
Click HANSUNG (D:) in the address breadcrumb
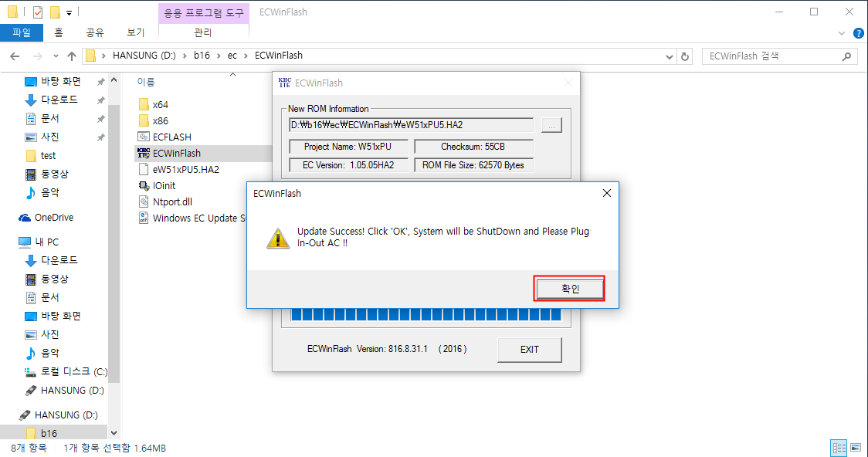144,56
